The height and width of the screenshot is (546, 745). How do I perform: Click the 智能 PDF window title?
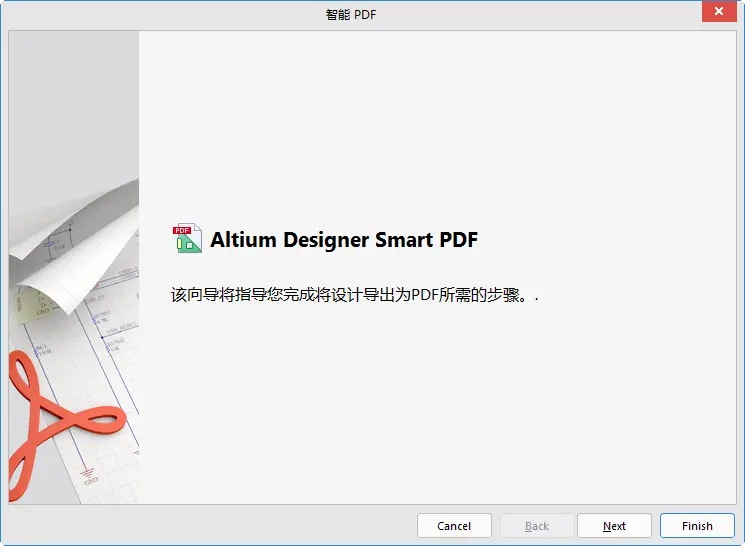pyautogui.click(x=351, y=15)
